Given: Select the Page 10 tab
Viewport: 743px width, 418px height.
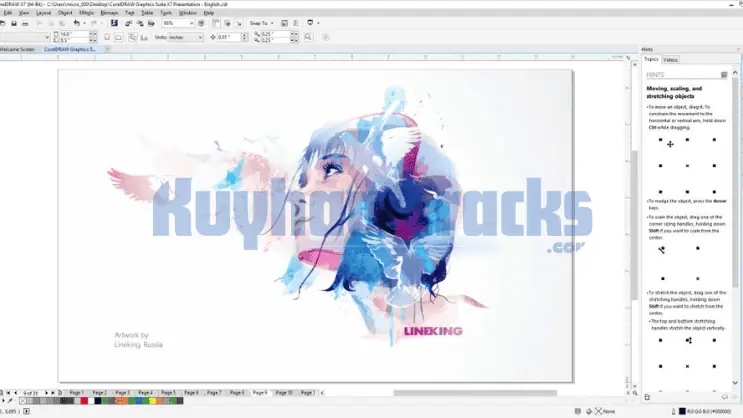Looking at the screenshot, I should (283, 393).
